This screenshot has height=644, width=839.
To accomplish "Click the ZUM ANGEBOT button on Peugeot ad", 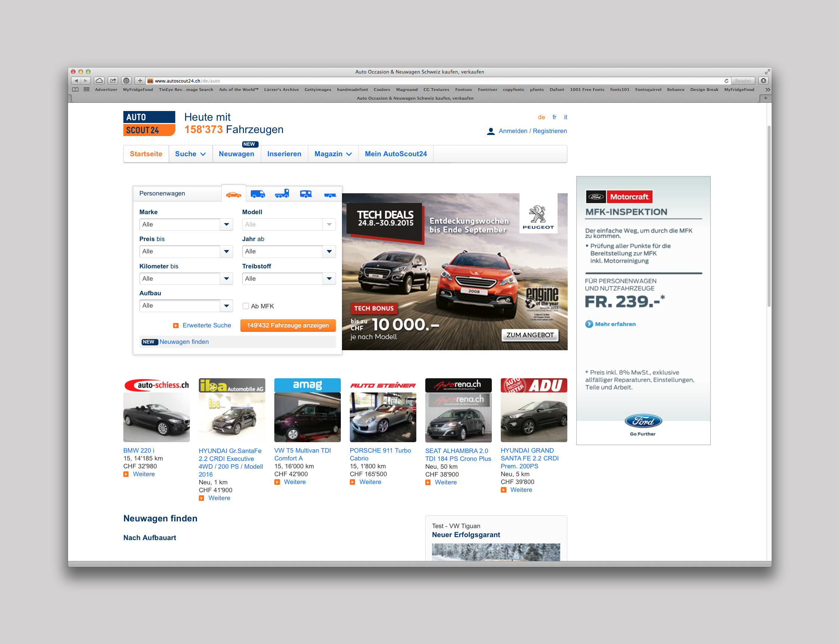I will click(x=530, y=335).
